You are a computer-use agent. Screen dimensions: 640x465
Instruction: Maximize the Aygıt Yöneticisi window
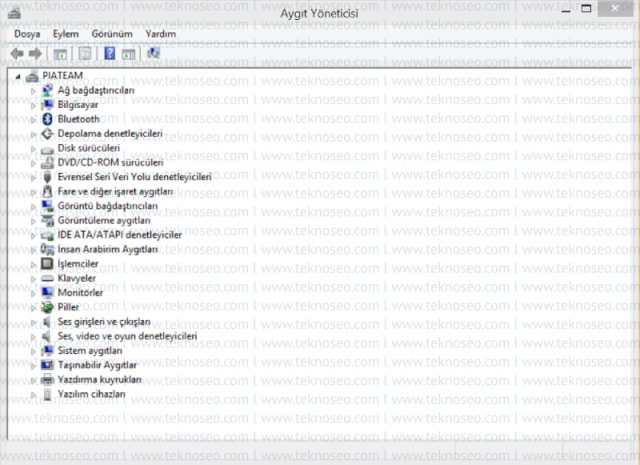point(586,9)
